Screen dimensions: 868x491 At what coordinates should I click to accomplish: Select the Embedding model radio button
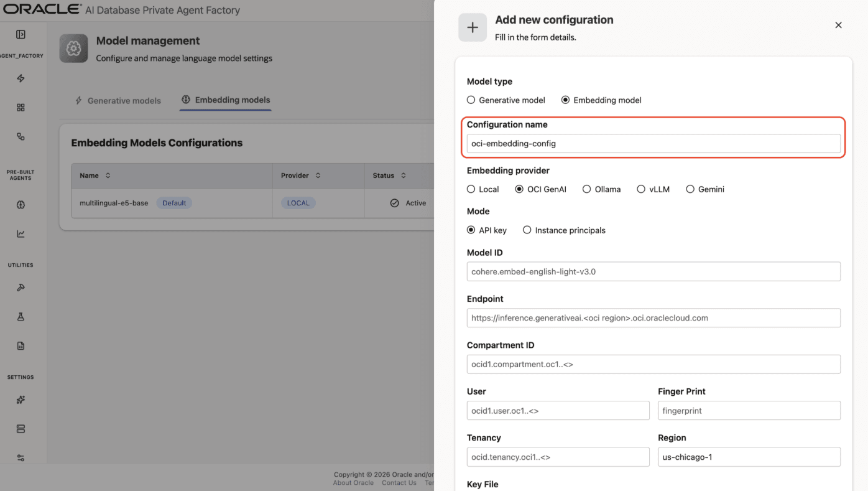point(565,100)
